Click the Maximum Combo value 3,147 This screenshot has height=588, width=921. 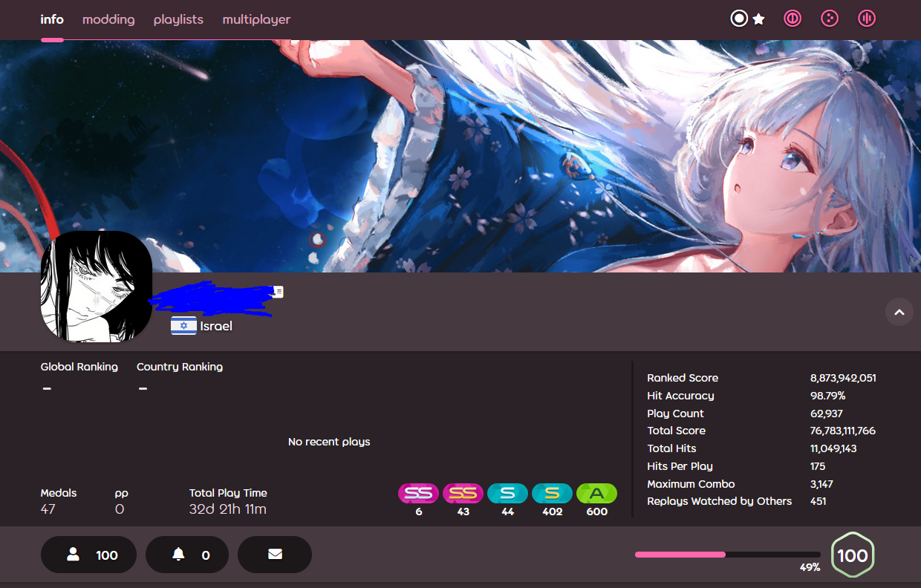click(x=822, y=484)
